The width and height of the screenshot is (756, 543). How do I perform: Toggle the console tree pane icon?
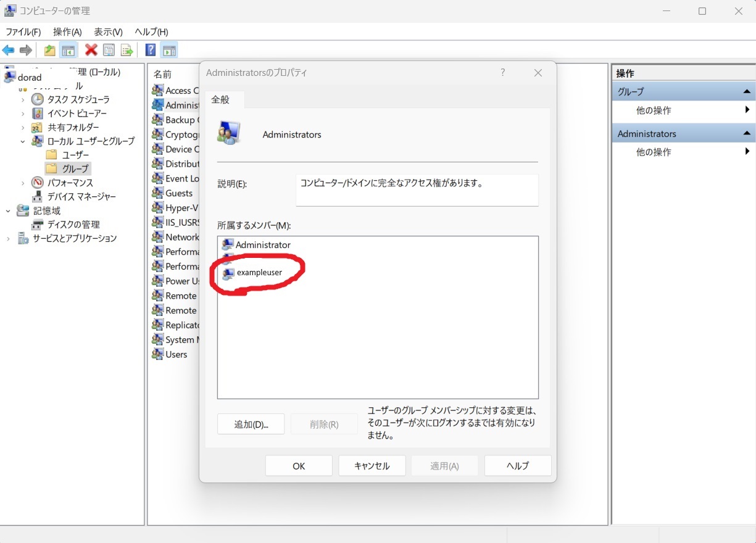tap(68, 51)
